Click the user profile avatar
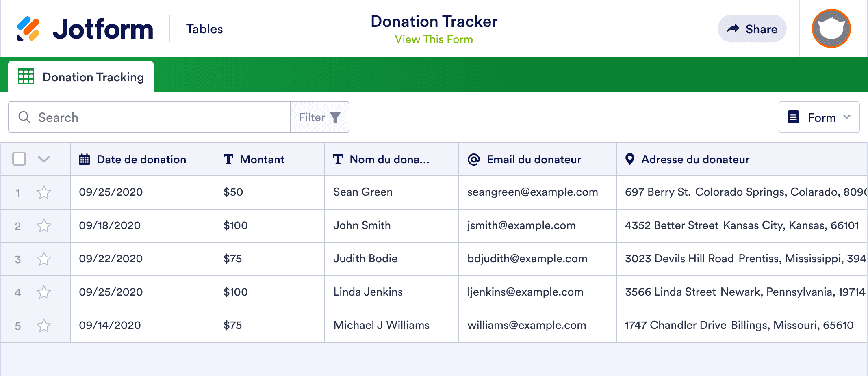868x376 pixels. click(x=831, y=29)
